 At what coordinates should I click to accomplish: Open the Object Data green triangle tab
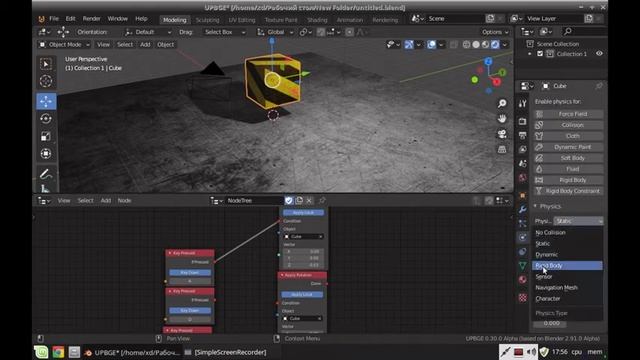point(522,266)
